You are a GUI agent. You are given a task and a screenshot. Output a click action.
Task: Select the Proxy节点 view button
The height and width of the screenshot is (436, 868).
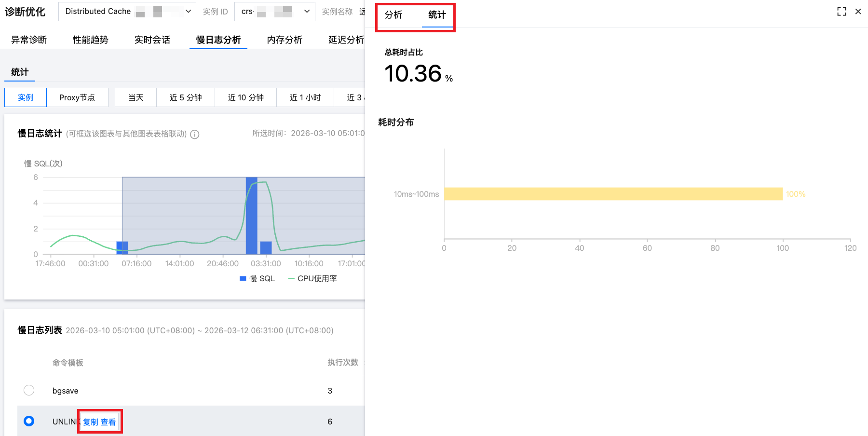77,97
